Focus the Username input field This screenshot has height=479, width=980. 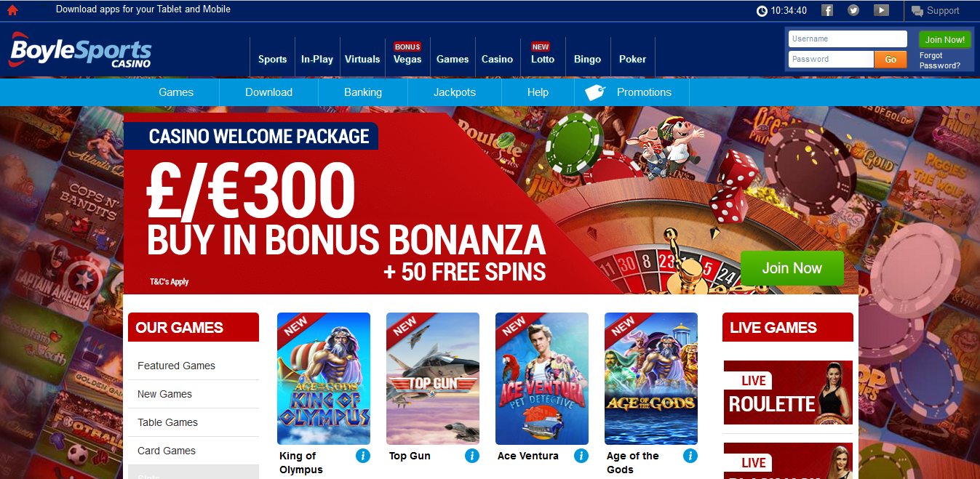(848, 39)
